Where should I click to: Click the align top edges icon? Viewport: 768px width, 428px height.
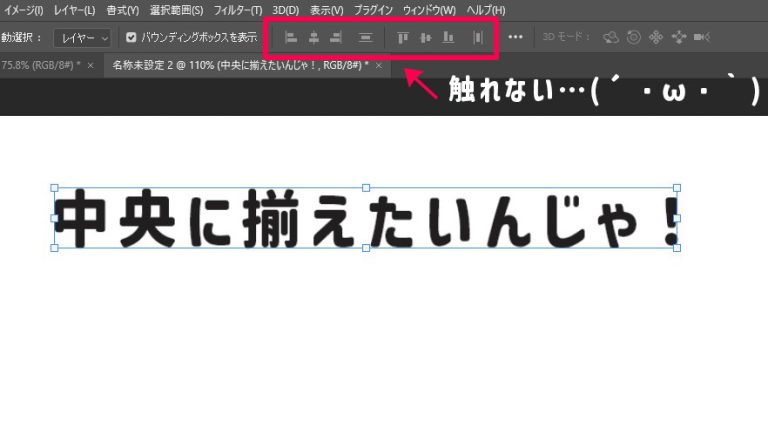403,37
